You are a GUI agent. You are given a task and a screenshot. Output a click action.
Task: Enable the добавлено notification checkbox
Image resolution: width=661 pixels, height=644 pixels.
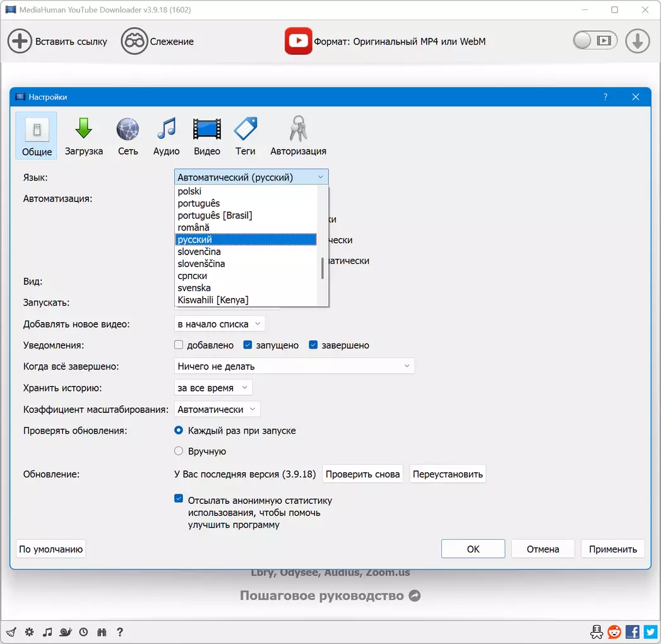click(179, 345)
